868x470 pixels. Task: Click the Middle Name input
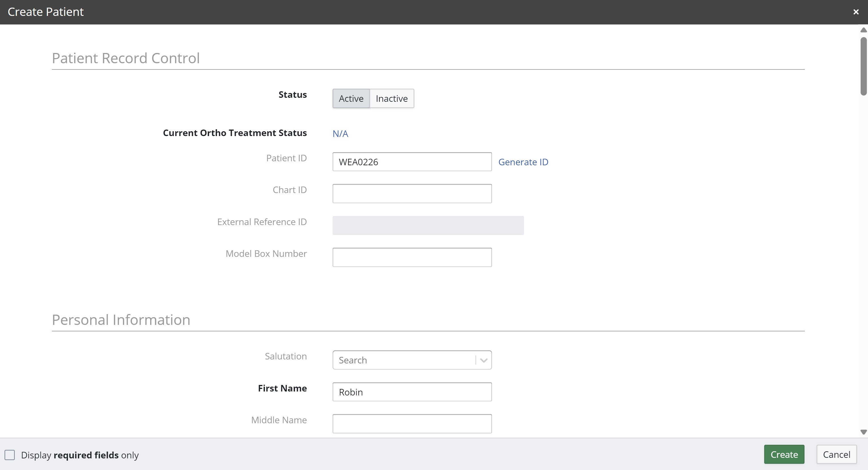(x=412, y=424)
